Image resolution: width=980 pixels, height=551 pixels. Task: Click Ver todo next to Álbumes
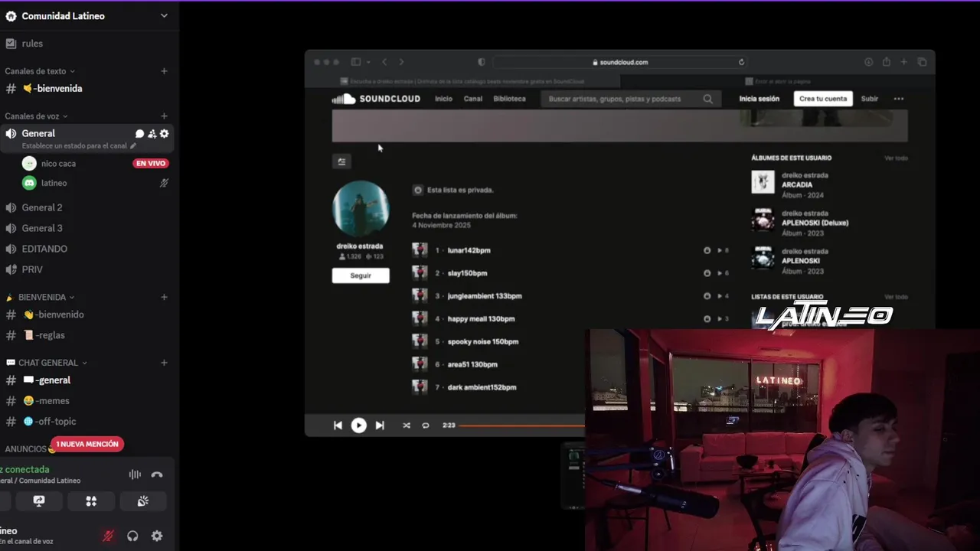point(896,158)
